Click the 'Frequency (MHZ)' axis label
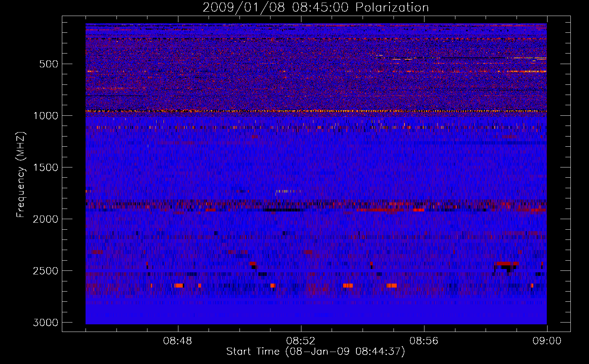The height and width of the screenshot is (364, 589). coord(21,175)
